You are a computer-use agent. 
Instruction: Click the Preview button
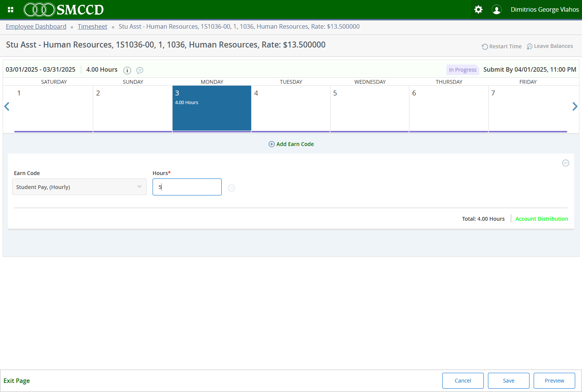pos(554,381)
